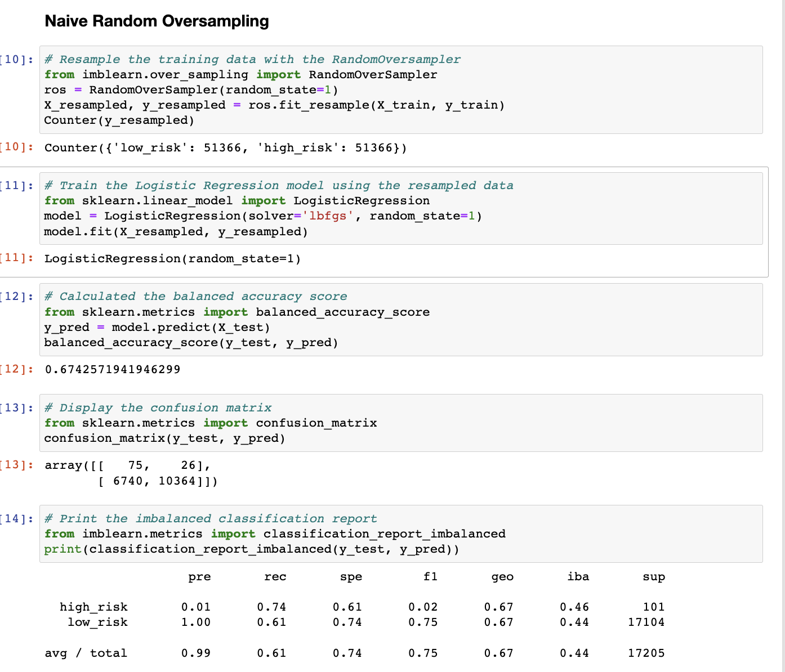785x672 pixels.
Task: Click the 'low_risk' row label in report
Action: pos(97,622)
